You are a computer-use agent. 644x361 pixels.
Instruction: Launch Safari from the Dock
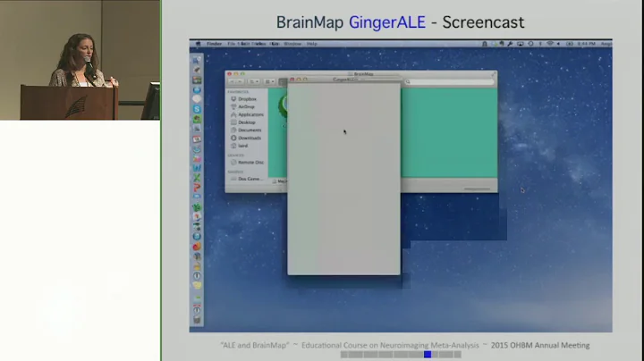(x=197, y=90)
